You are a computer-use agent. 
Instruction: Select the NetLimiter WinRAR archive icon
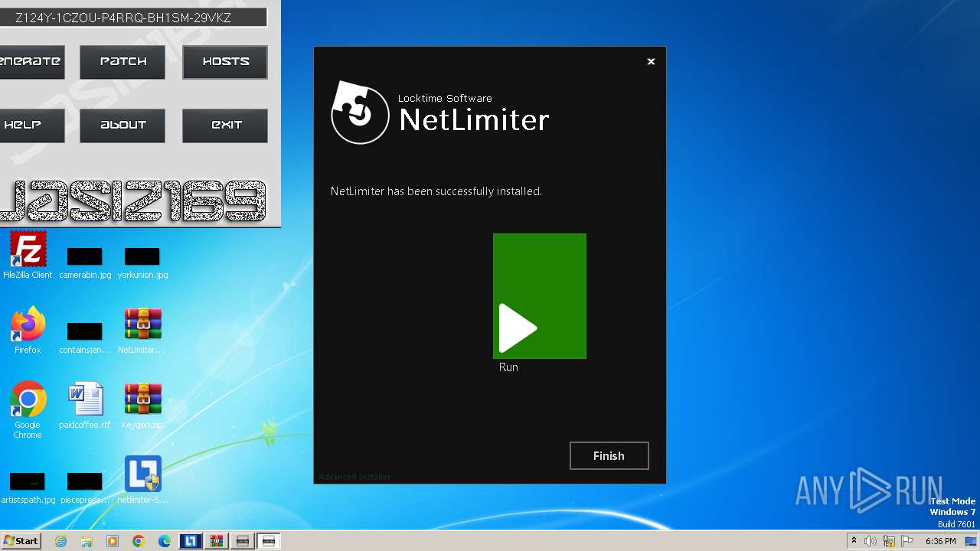click(x=142, y=331)
